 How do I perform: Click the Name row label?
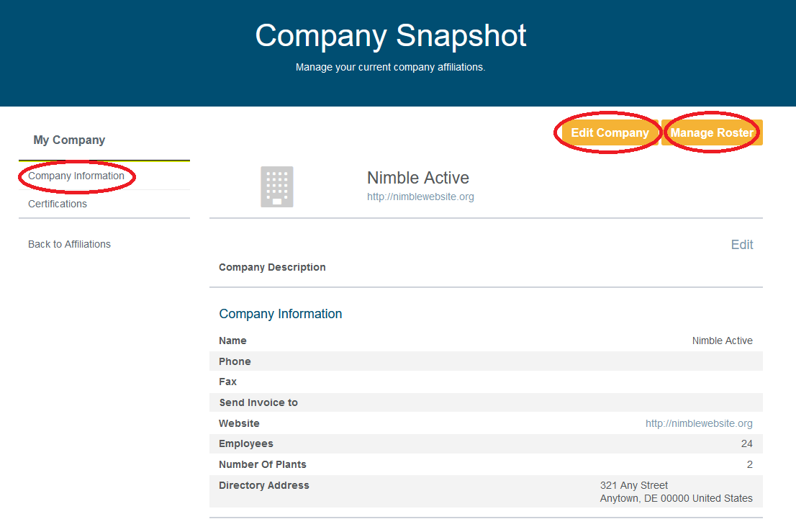coord(232,341)
